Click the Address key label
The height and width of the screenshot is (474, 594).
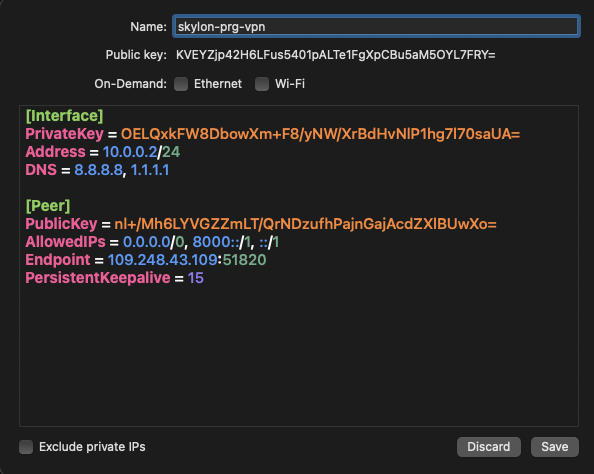(x=55, y=152)
